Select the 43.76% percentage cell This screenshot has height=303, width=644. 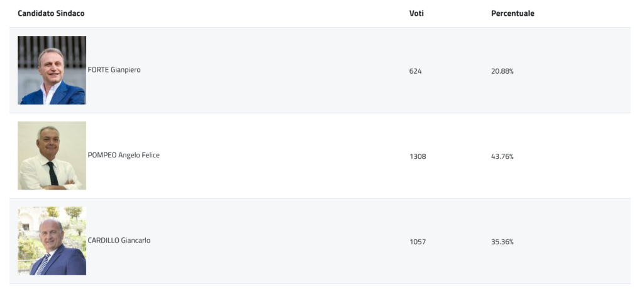coord(502,156)
